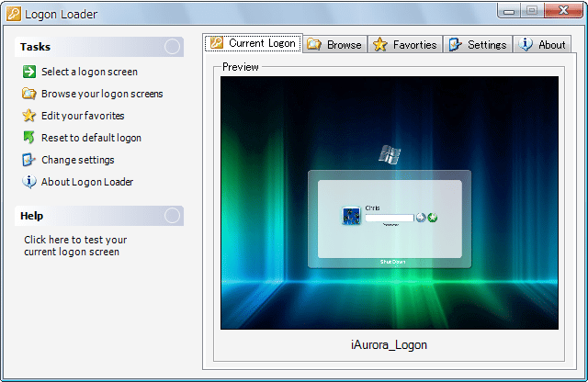Click here to test your current logon screen
Screen dimensions: 588x382
click(75, 245)
